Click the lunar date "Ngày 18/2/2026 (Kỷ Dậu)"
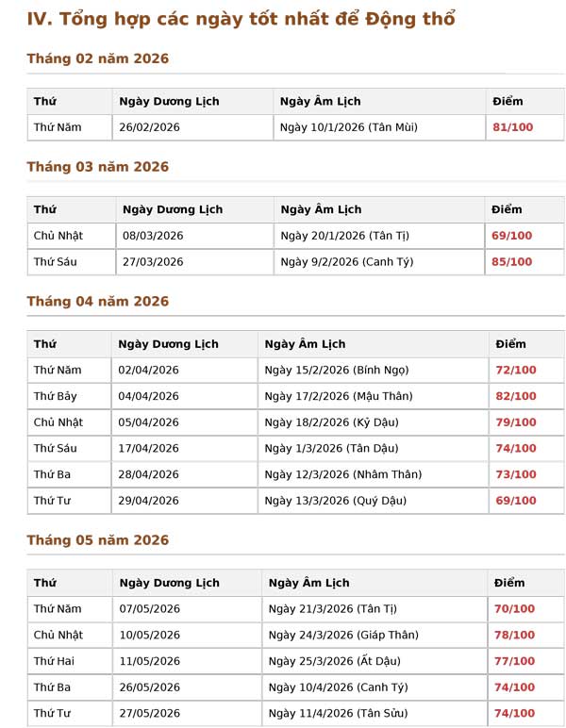The width and height of the screenshot is (566, 728). (x=326, y=422)
